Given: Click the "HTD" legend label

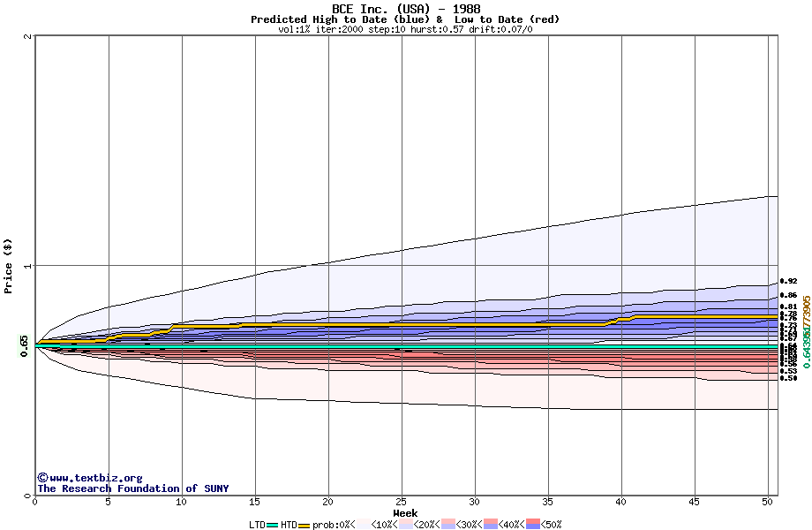Looking at the screenshot, I should tap(289, 525).
